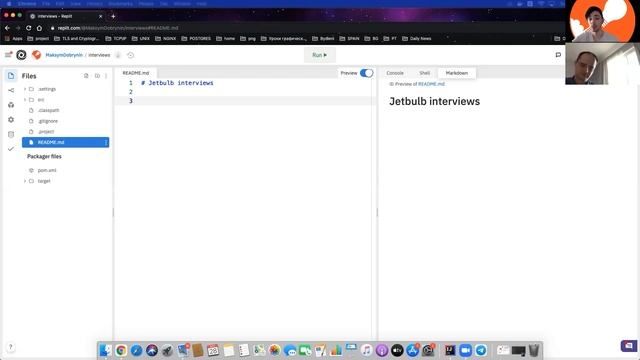
Task: Open the Daily News bookmarks folder
Action: pos(417,39)
